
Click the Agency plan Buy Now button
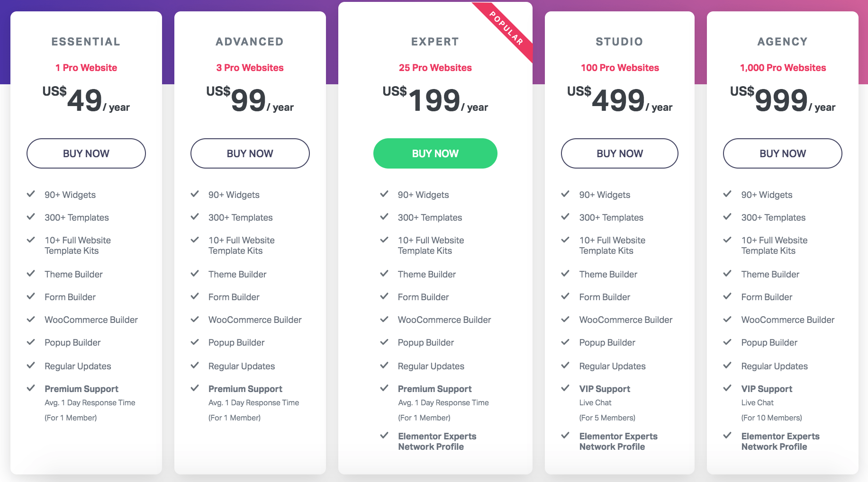[783, 153]
